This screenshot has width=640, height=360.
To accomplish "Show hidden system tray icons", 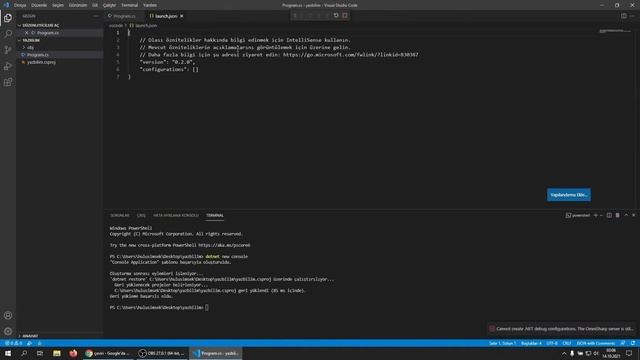I will pyautogui.click(x=564, y=353).
